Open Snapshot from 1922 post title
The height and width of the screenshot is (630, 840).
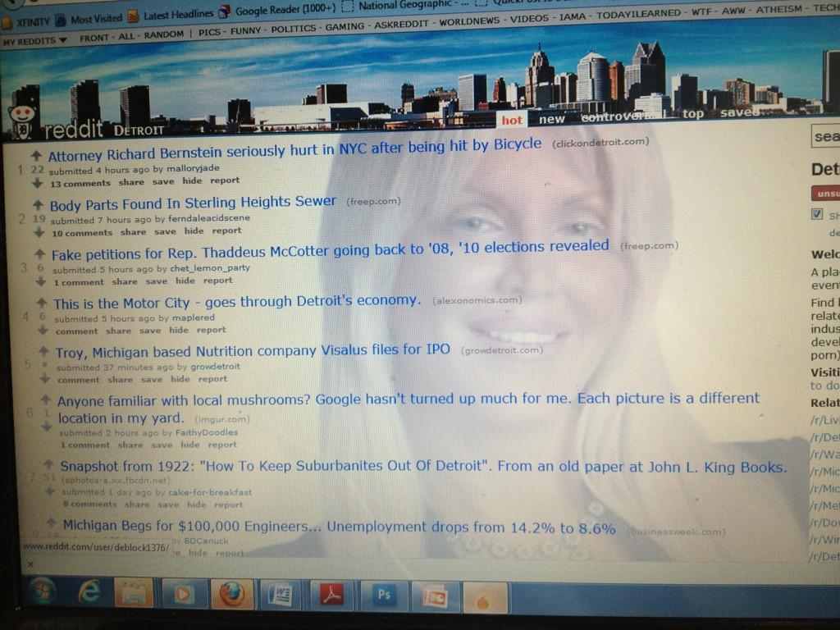(x=424, y=467)
